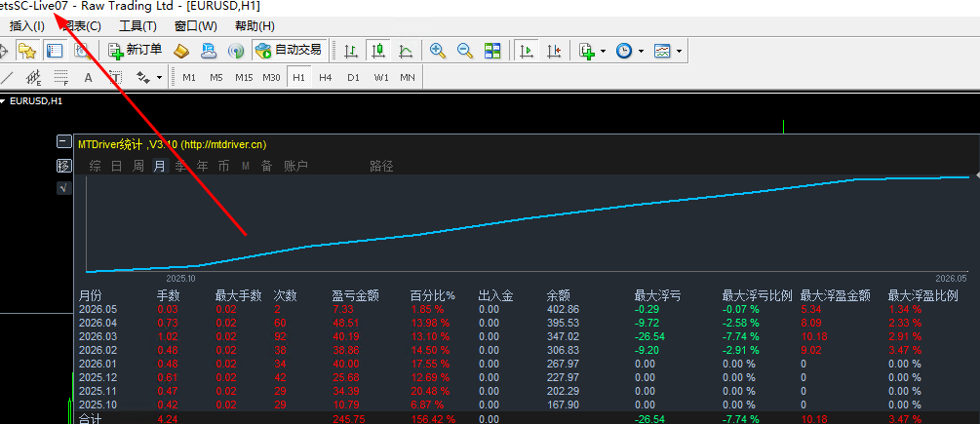Select H1 timeframe
Image resolution: width=980 pixels, height=424 pixels.
(298, 78)
